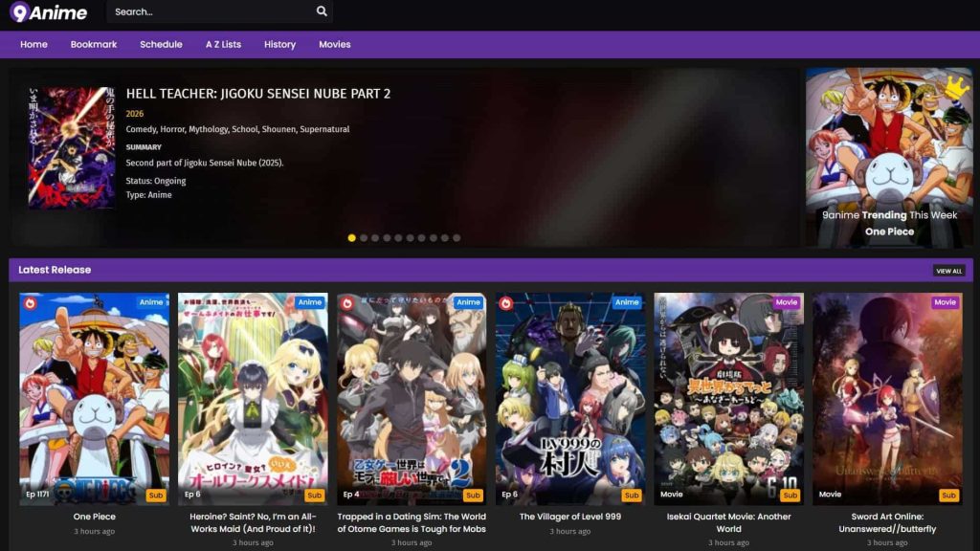Click hot flame icon on Villager of Level 999 card
The width and height of the screenshot is (980, 551).
506,303
